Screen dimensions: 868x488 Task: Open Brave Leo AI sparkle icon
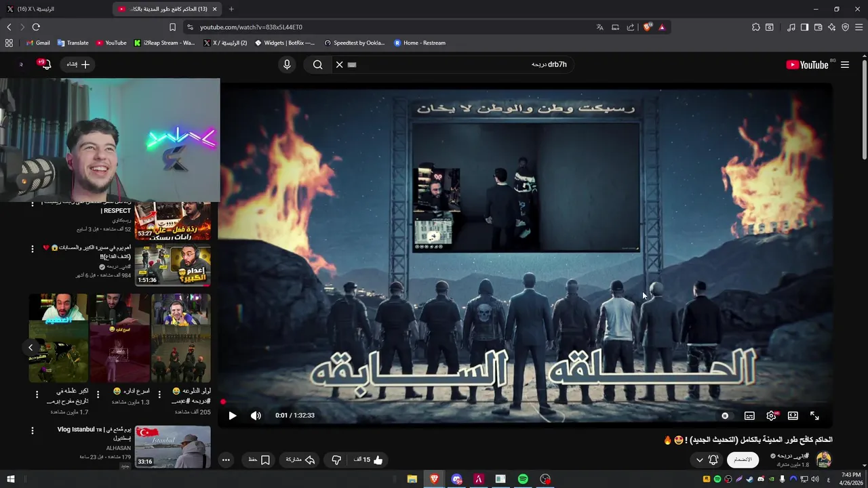[831, 27]
